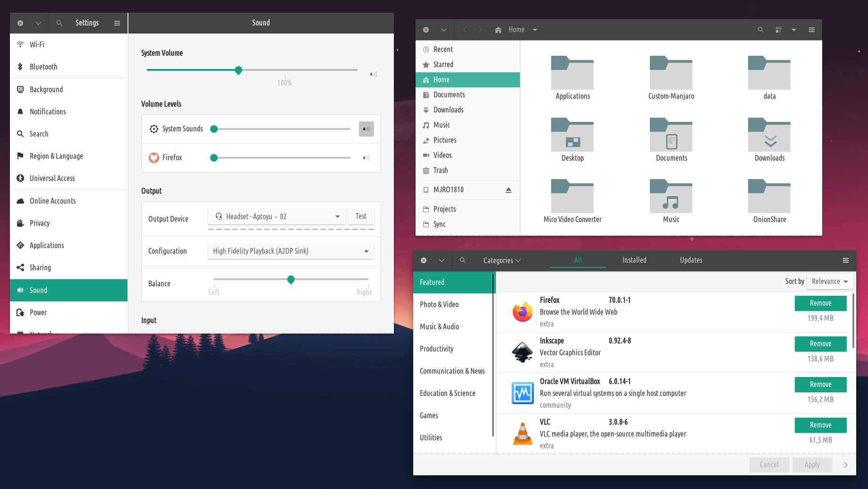Mute the System Sounds volume
The height and width of the screenshot is (489, 868).
[x=366, y=129]
